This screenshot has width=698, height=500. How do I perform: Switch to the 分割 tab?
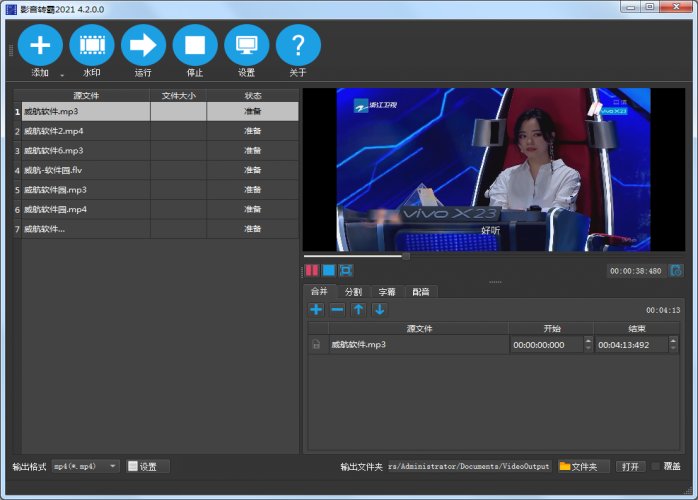click(353, 292)
